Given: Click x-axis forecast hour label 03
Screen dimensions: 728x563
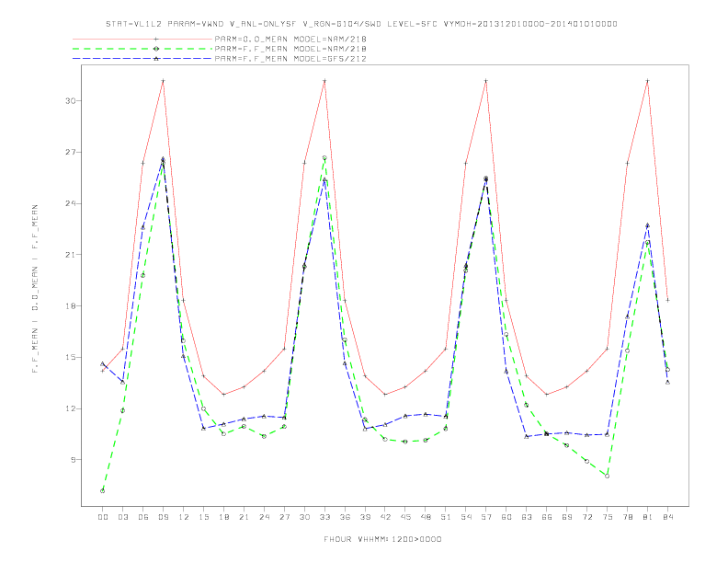Looking at the screenshot, I should (x=122, y=517).
